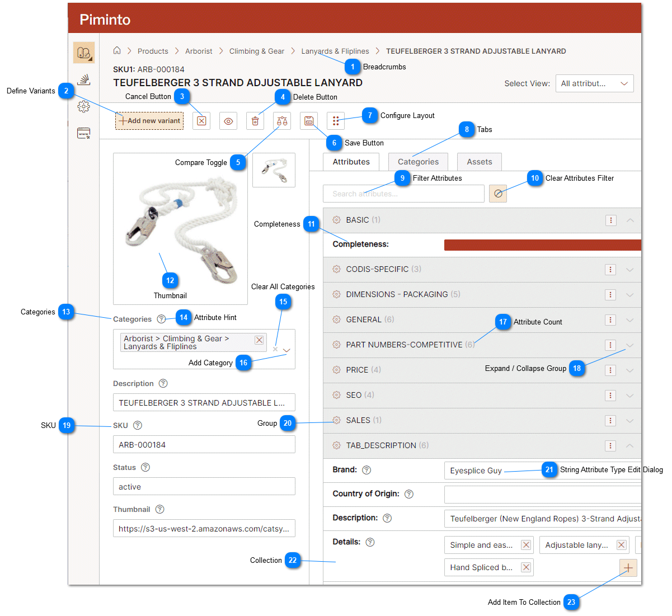The image size is (672, 616).
Task: Open the Select View dropdown
Action: tap(595, 83)
